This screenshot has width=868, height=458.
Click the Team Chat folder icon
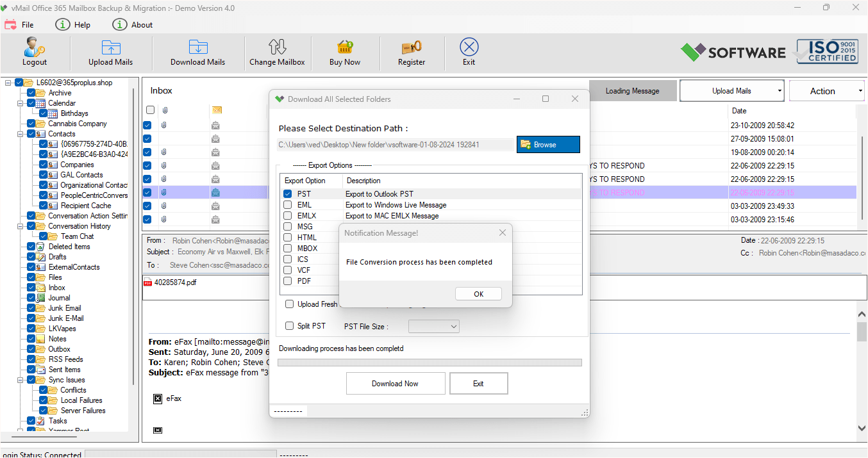(x=53, y=236)
